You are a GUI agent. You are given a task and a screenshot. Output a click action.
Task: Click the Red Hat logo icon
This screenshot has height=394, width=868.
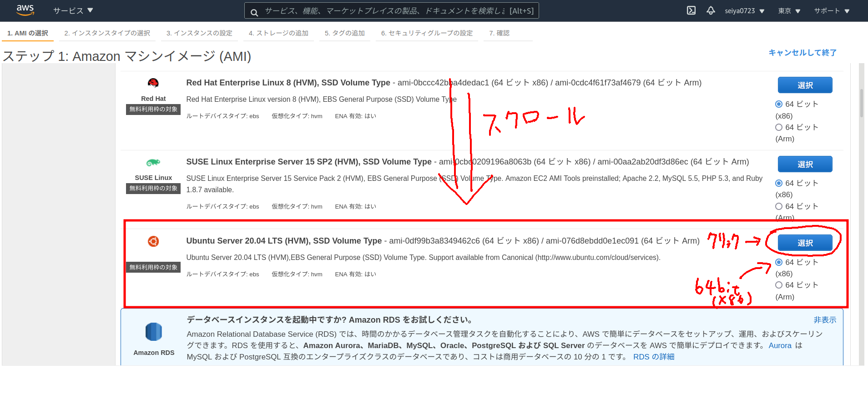153,83
